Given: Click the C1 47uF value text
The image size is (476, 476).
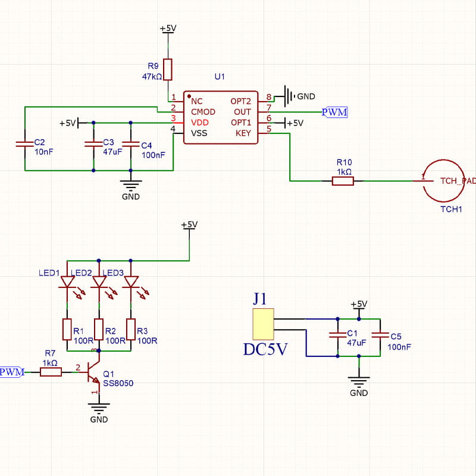Looking at the screenshot, I should click(356, 343).
